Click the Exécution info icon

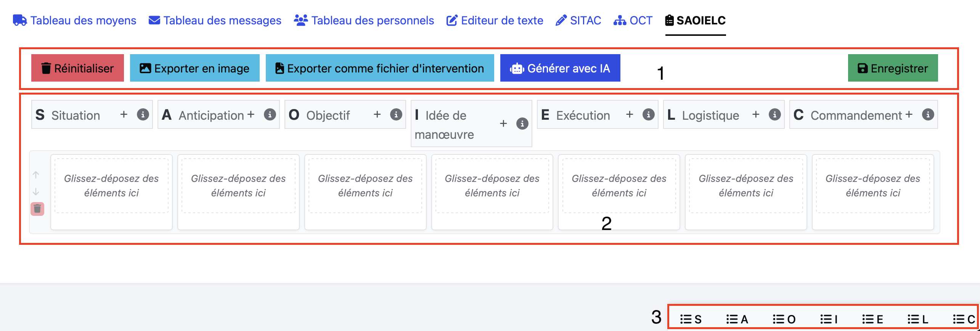648,114
